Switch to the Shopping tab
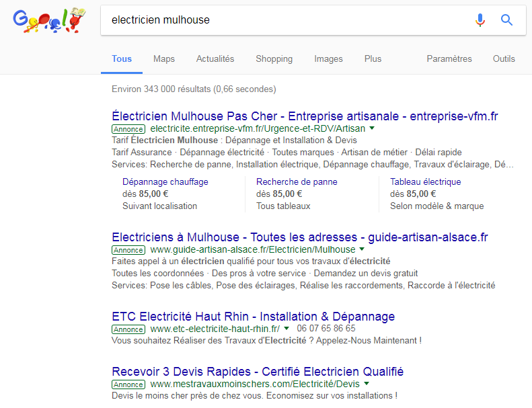The height and width of the screenshot is (408, 532). pos(274,58)
